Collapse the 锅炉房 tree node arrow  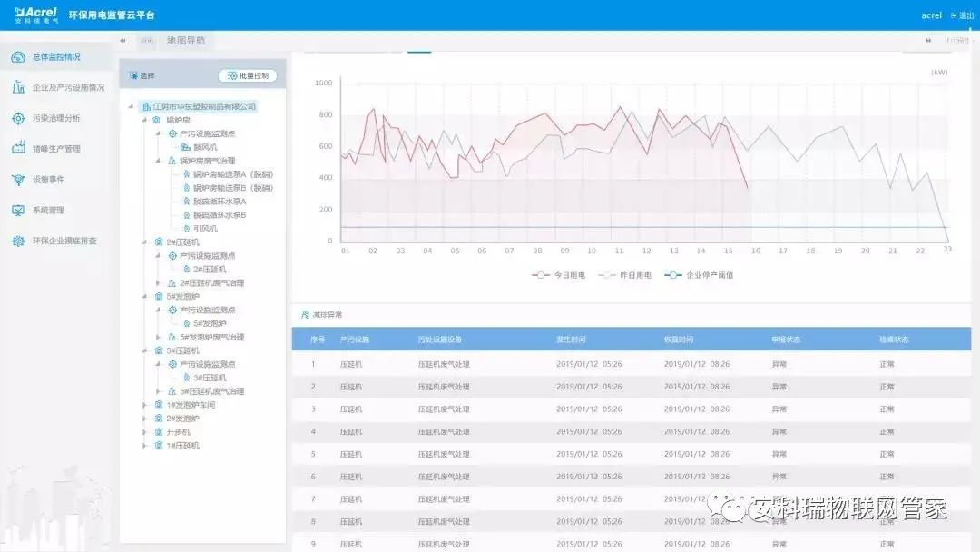(145, 120)
